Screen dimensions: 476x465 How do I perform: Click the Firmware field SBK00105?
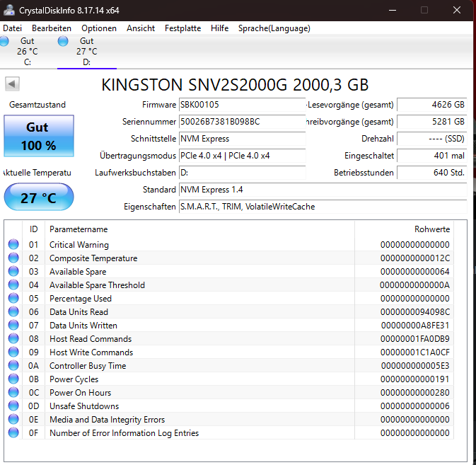tap(243, 105)
